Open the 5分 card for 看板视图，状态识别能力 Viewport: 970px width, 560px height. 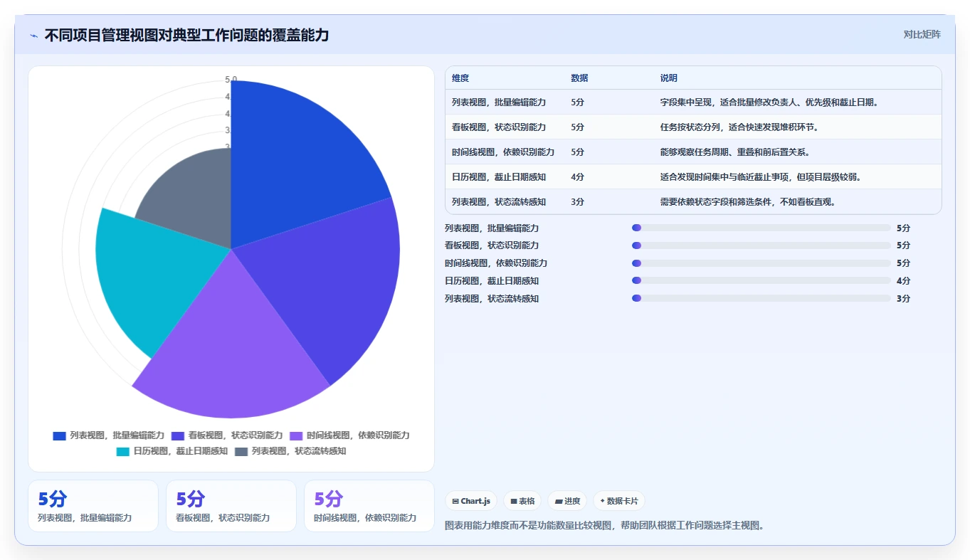pyautogui.click(x=231, y=506)
